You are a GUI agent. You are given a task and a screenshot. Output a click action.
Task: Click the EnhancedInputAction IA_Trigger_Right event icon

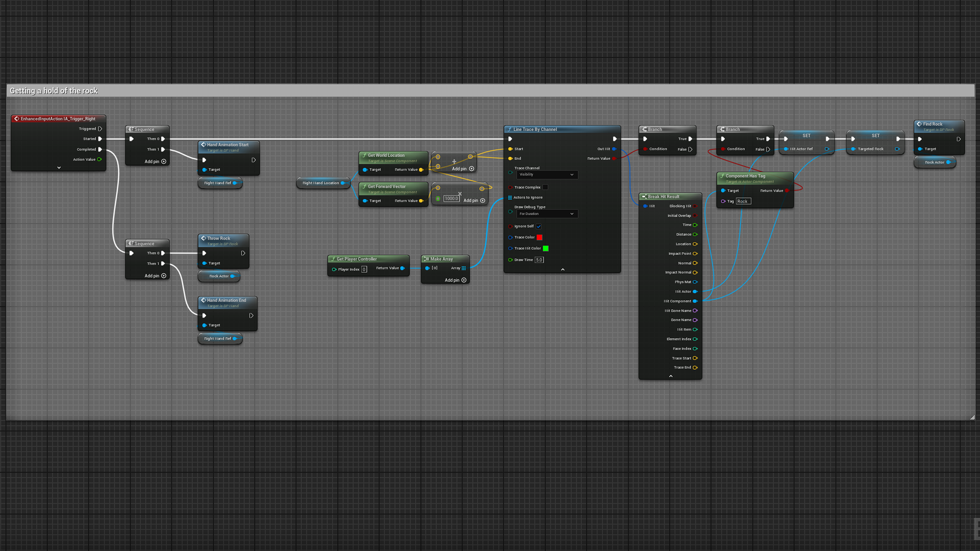(16, 119)
